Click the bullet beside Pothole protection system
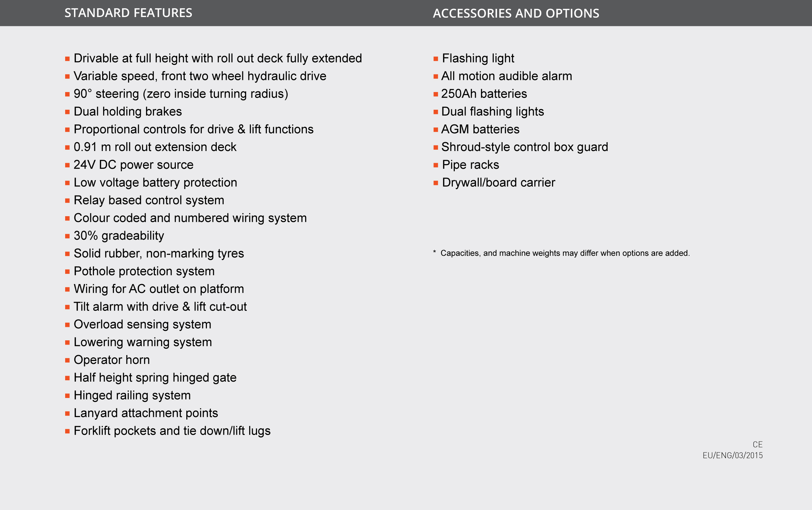This screenshot has height=510, width=812. click(x=67, y=272)
